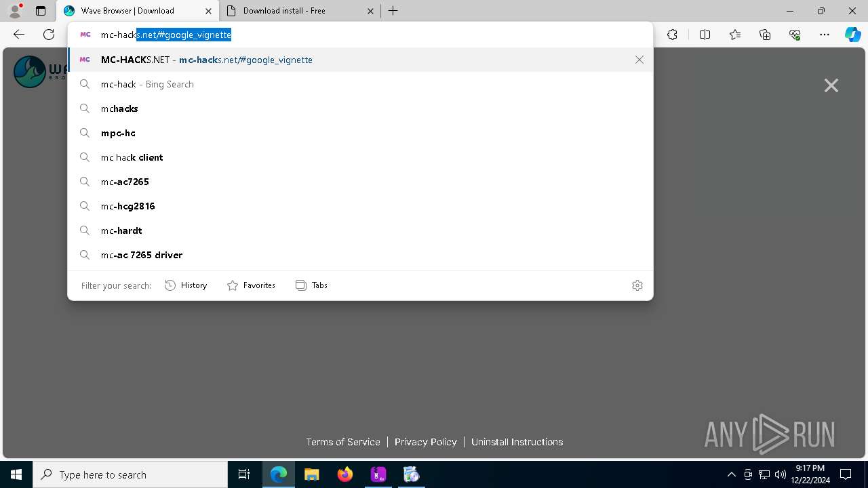The width and height of the screenshot is (868, 488).
Task: Open the tab actions menu icon
Action: (41, 11)
